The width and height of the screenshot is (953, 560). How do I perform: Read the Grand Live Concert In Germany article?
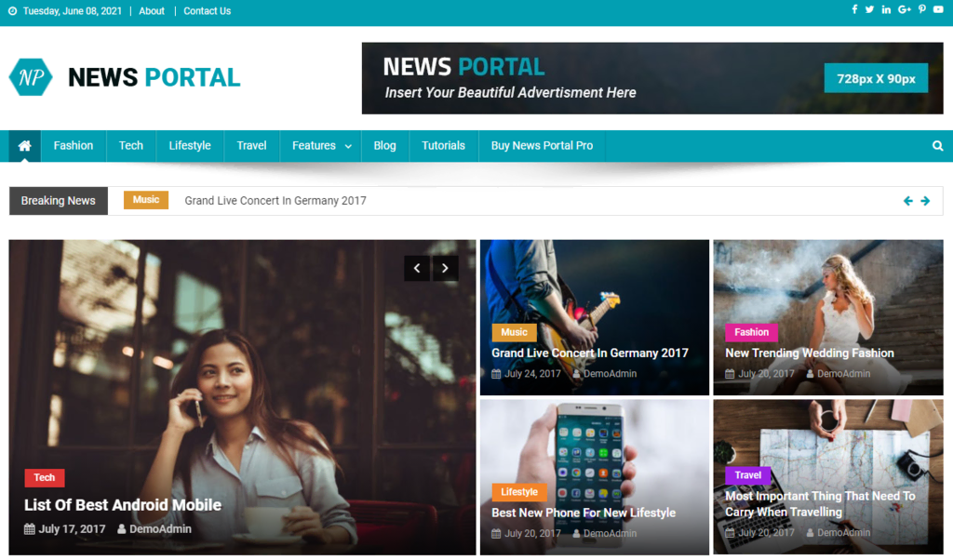(x=591, y=353)
